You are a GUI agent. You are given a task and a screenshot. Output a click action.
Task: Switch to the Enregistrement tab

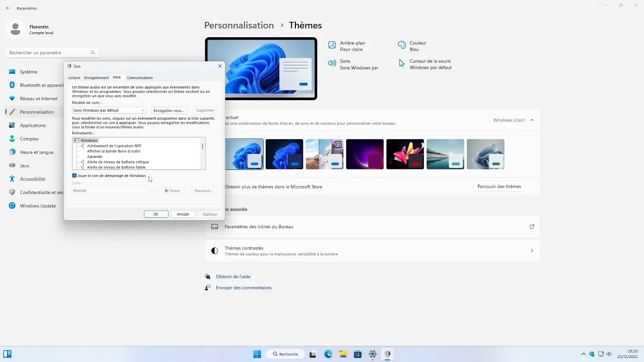pos(97,78)
